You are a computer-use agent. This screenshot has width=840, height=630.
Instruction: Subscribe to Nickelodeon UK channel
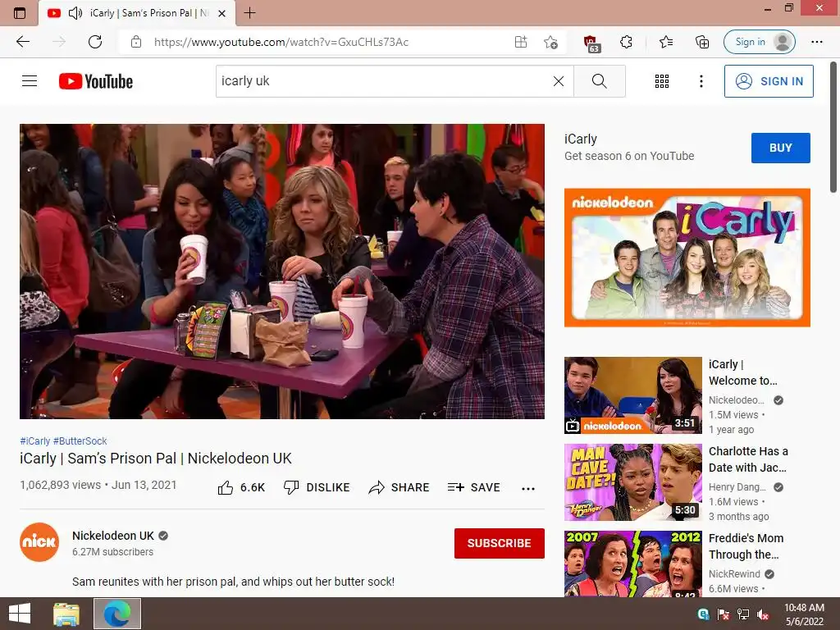coord(500,543)
